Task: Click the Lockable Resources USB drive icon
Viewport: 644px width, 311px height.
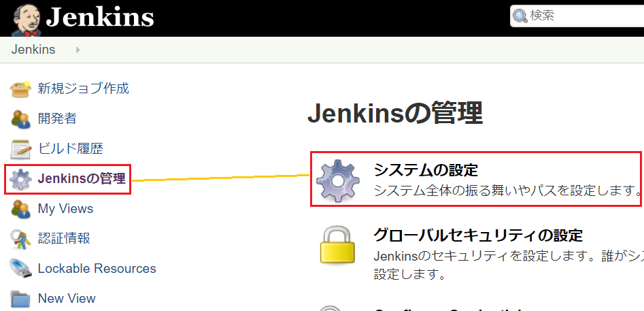Action: [x=20, y=269]
